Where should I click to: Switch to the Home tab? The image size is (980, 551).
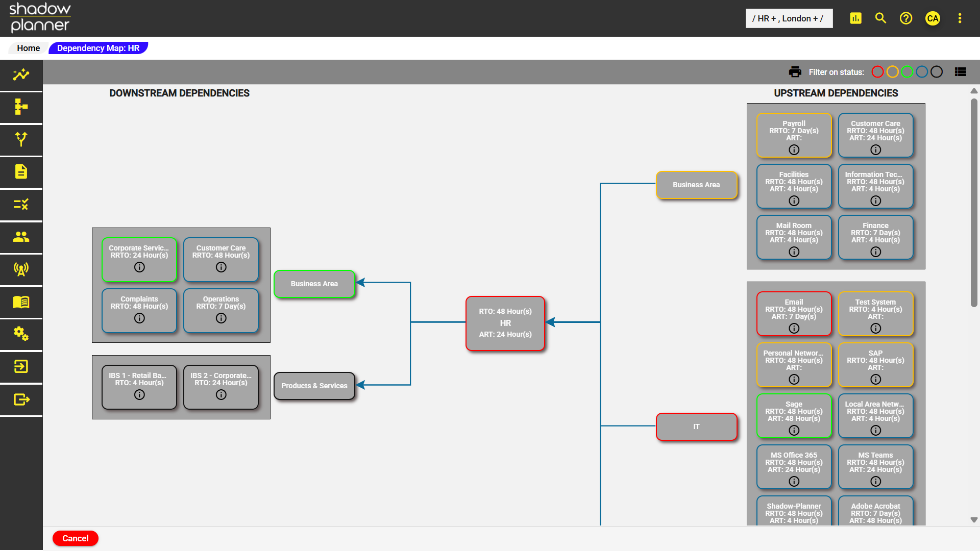click(x=28, y=47)
